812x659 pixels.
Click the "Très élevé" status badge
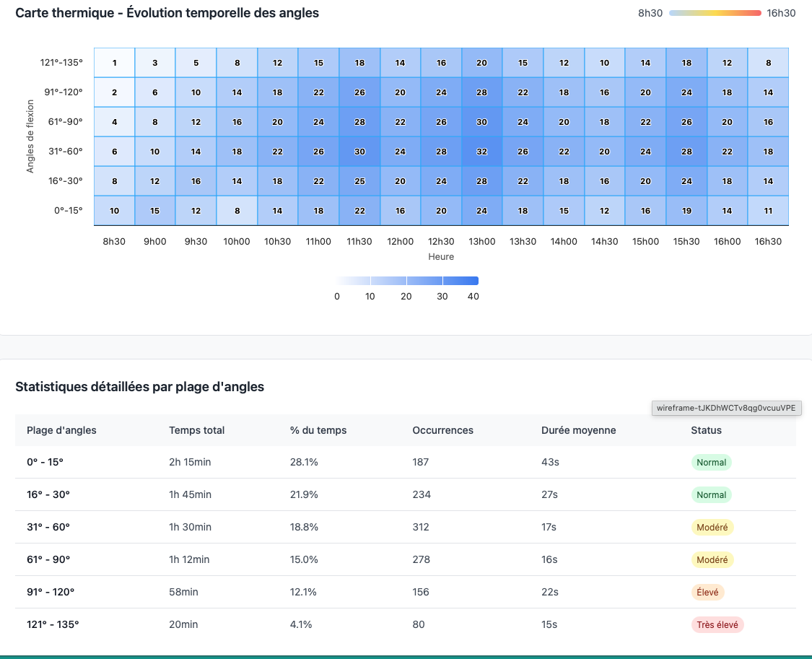(x=717, y=624)
